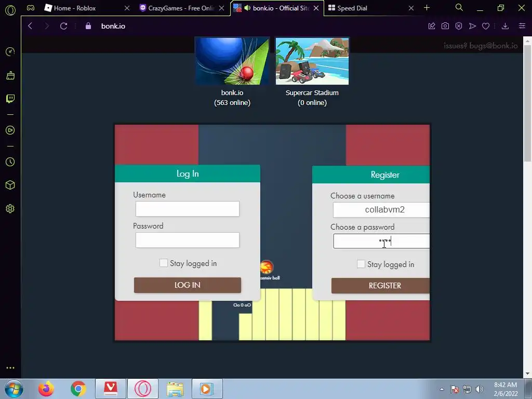Close the CrazyGames tab
Screen dimensions: 532x399
(x=221, y=8)
